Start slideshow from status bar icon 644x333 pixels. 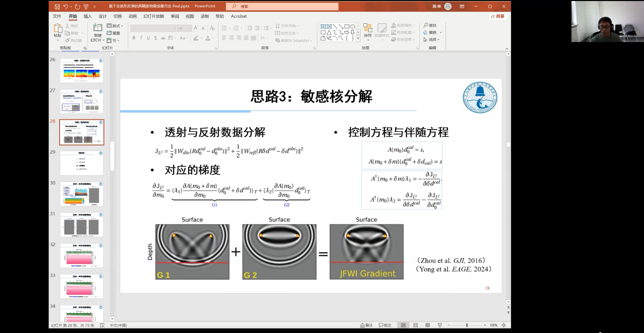[x=440, y=325]
